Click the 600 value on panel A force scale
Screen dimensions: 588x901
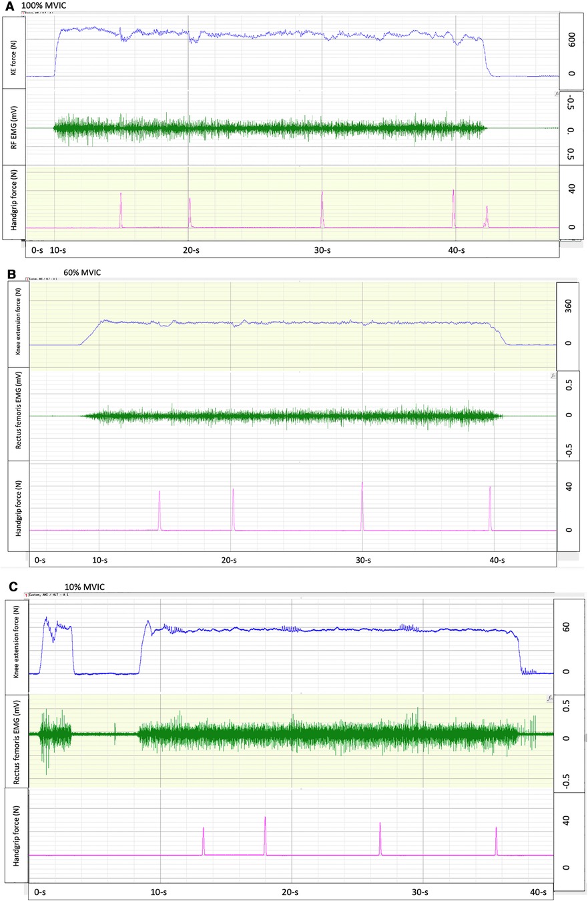[571, 39]
